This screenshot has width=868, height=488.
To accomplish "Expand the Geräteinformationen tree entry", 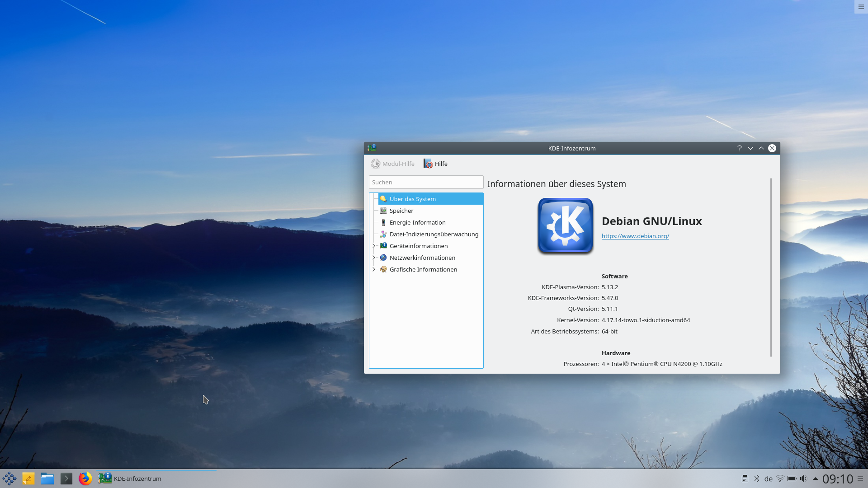I will click(374, 246).
